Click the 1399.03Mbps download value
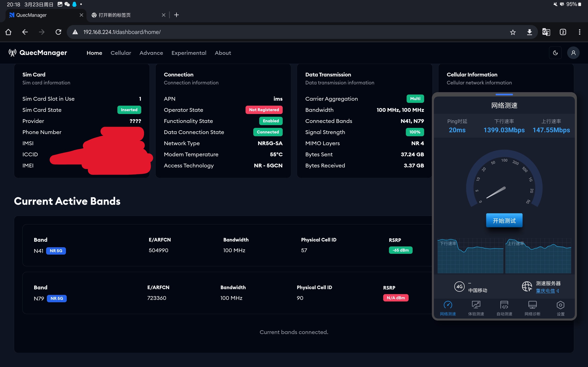588x367 pixels. click(504, 130)
